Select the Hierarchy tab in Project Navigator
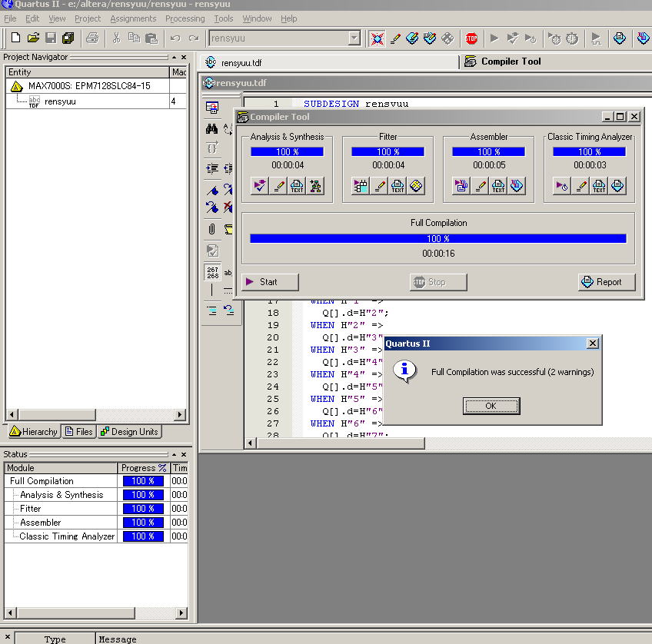This screenshot has height=644, width=652. [x=33, y=432]
